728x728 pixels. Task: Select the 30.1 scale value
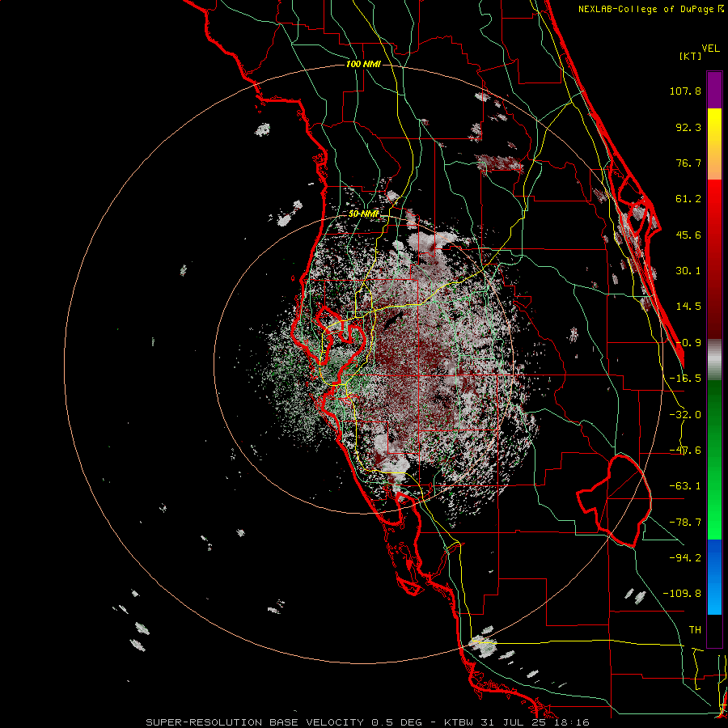click(688, 271)
